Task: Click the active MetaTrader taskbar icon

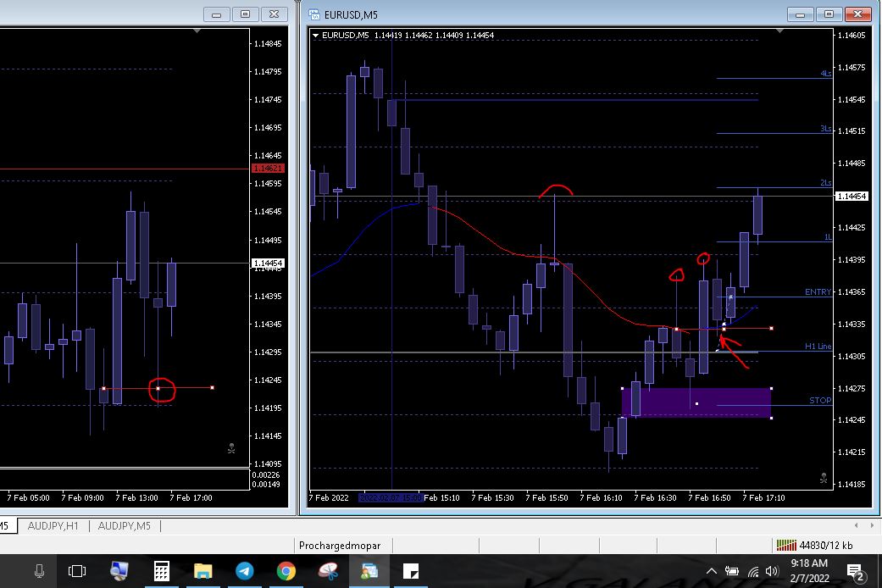Action: tap(369, 571)
